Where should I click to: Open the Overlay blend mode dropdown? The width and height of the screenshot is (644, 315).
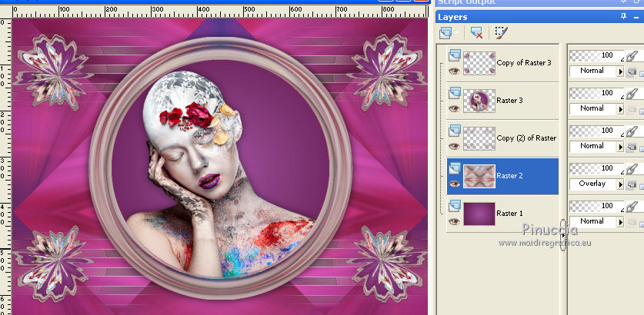(x=620, y=185)
